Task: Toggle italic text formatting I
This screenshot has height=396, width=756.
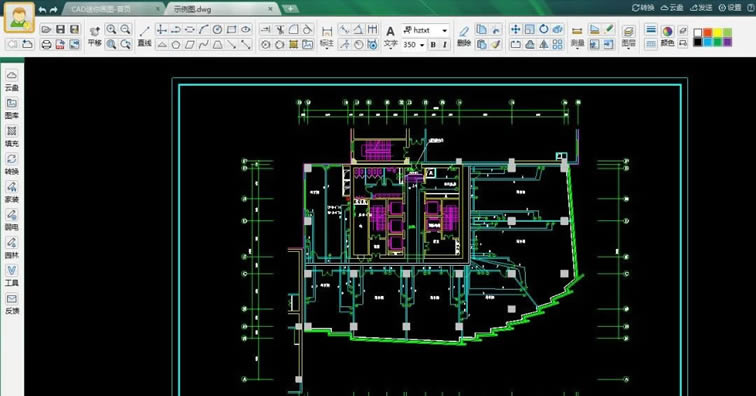Action: pyautogui.click(x=445, y=44)
